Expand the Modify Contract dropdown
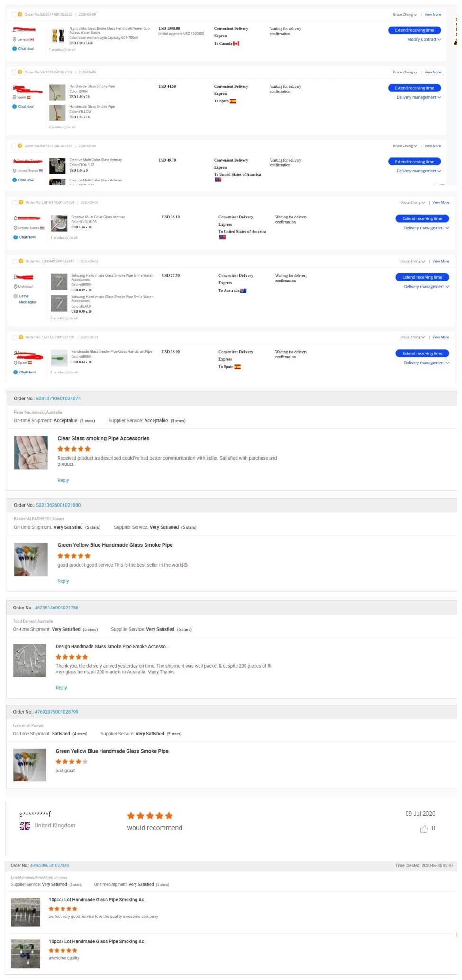The width and height of the screenshot is (462, 980). click(x=424, y=39)
